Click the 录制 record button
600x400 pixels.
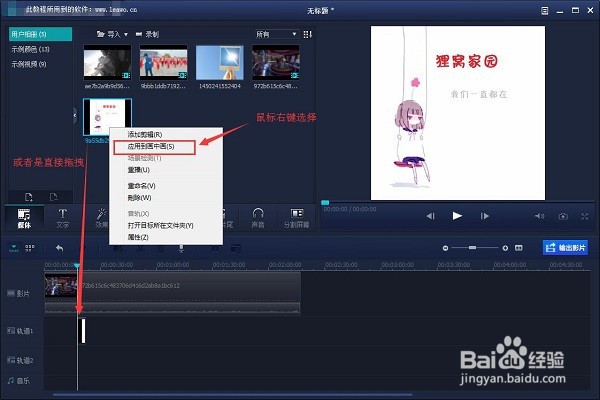coord(147,34)
